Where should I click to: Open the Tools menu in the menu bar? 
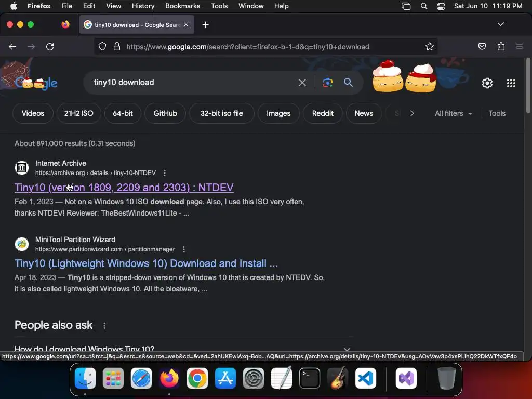219,6
